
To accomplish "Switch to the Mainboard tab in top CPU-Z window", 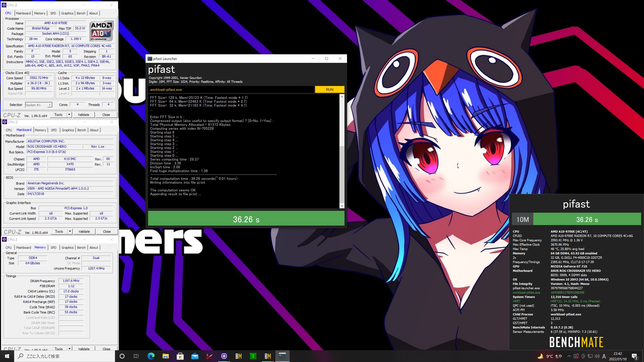I will (23, 13).
